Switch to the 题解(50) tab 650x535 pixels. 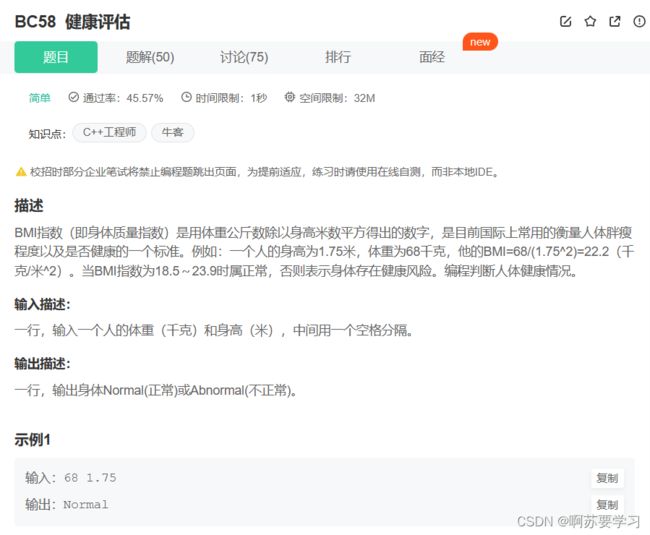[150, 57]
